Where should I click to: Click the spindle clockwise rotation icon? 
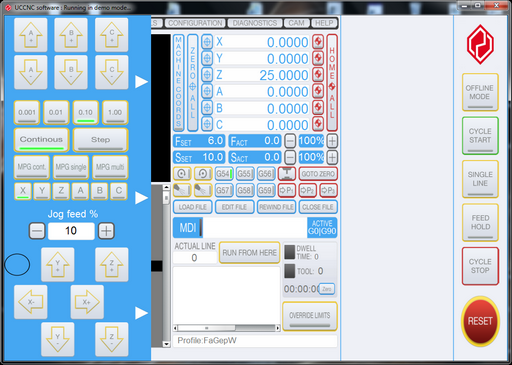coord(182,174)
